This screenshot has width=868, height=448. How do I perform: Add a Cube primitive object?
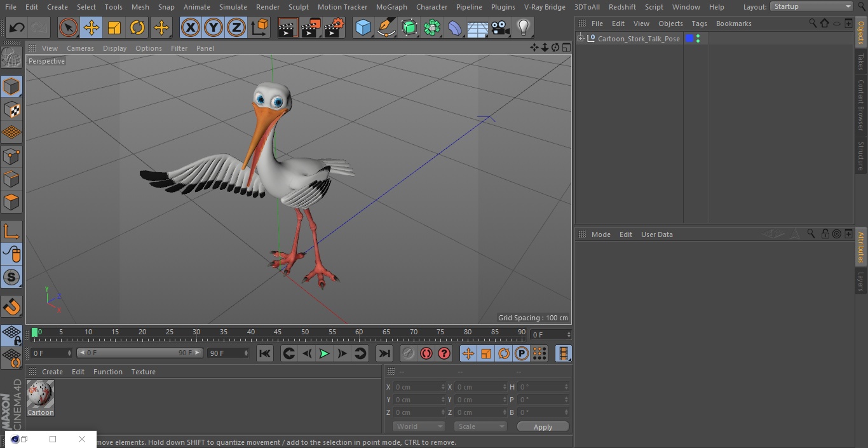click(363, 27)
